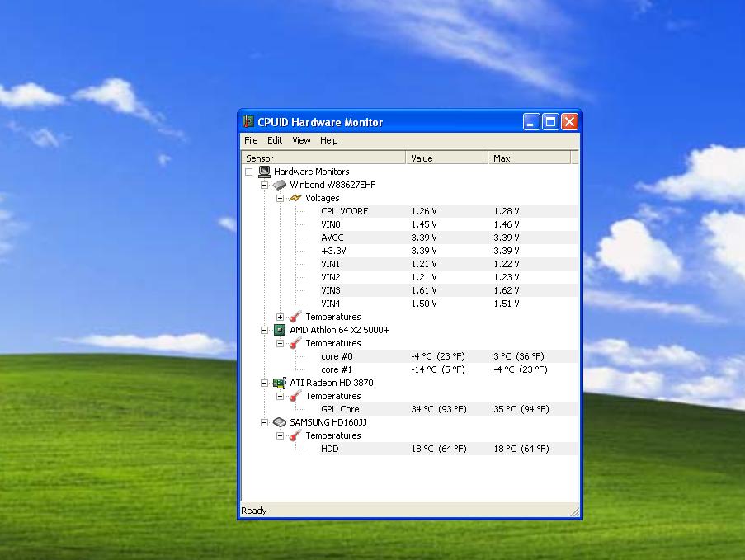The width and height of the screenshot is (745, 560).
Task: Close the Hardware Monitor window
Action: [x=569, y=122]
